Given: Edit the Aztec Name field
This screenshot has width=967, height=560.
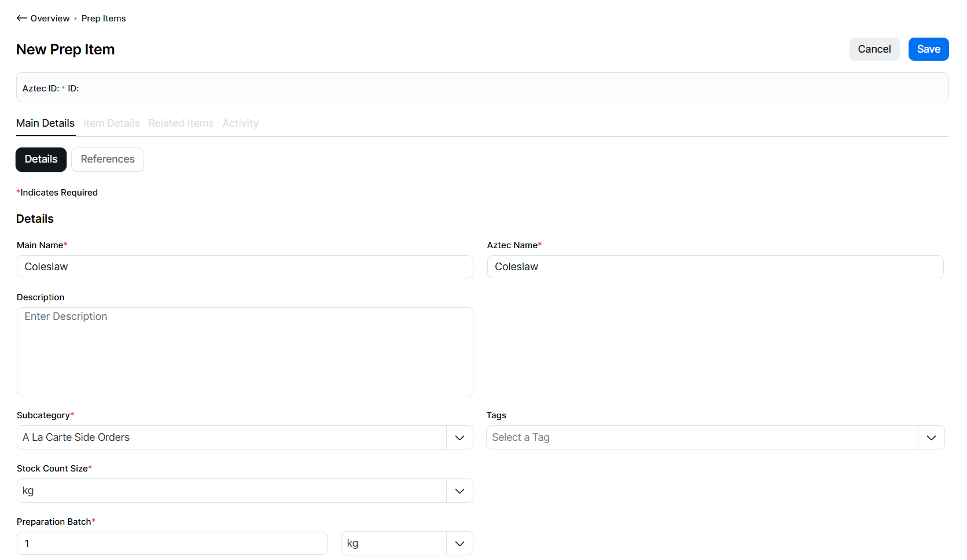Looking at the screenshot, I should point(715,267).
